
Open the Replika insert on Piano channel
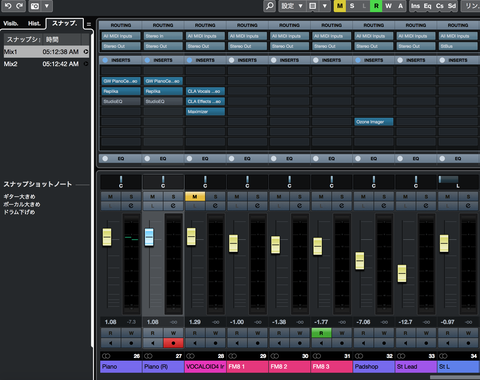pyautogui.click(x=121, y=91)
